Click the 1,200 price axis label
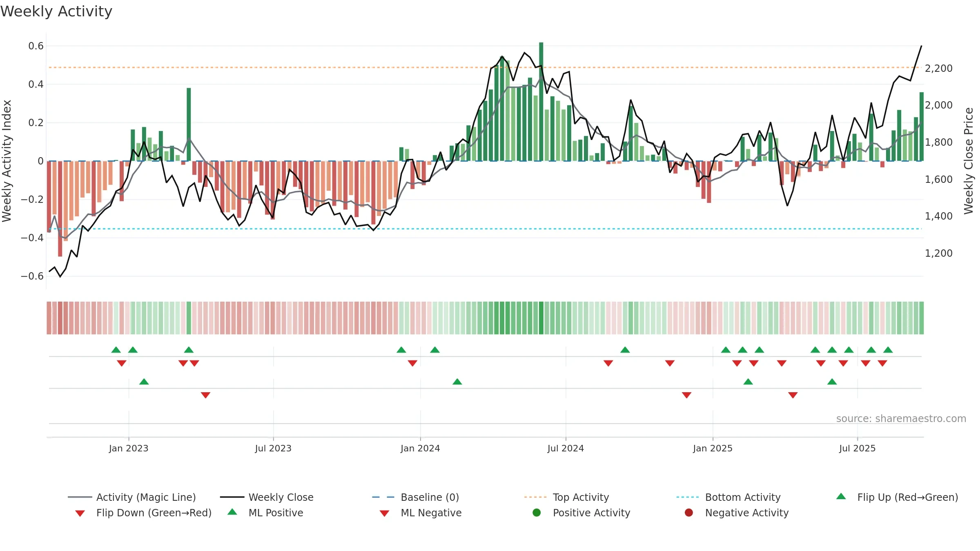 click(939, 253)
